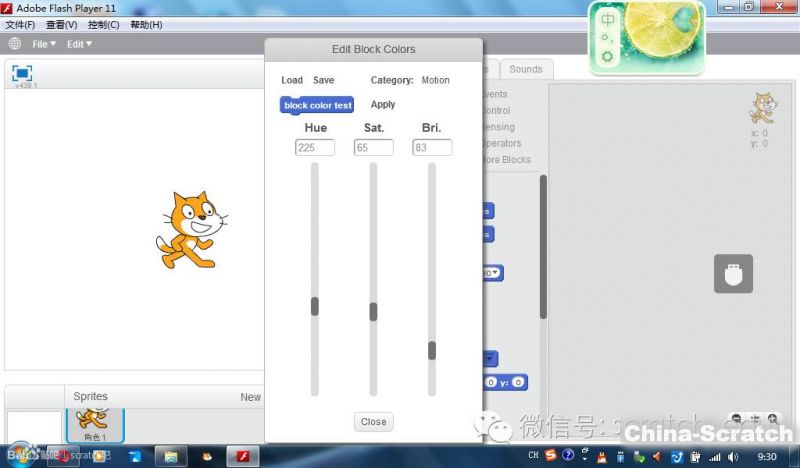Viewport: 800px width, 468px height.
Task: Click the volume icon in system tray
Action: pyautogui.click(x=733, y=456)
